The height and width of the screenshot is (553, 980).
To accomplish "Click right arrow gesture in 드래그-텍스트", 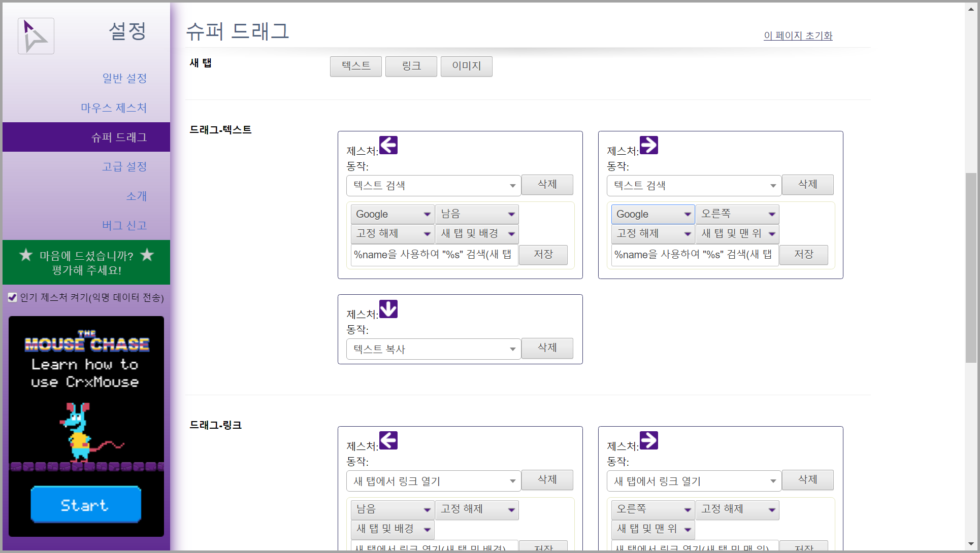I will click(x=648, y=145).
